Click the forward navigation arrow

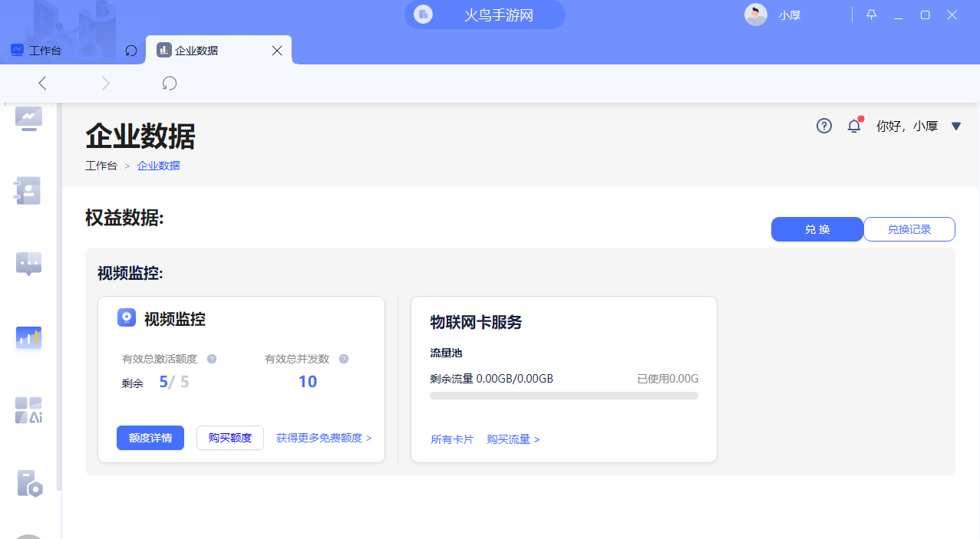(x=106, y=83)
